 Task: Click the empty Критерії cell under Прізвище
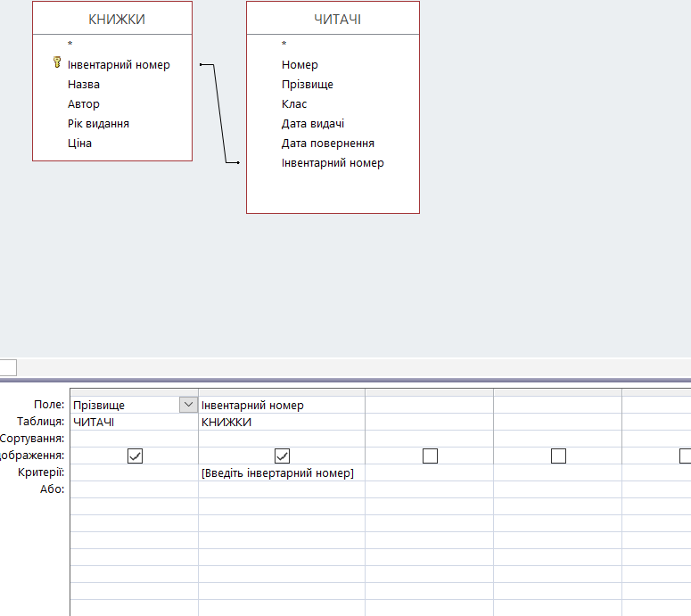tap(134, 472)
